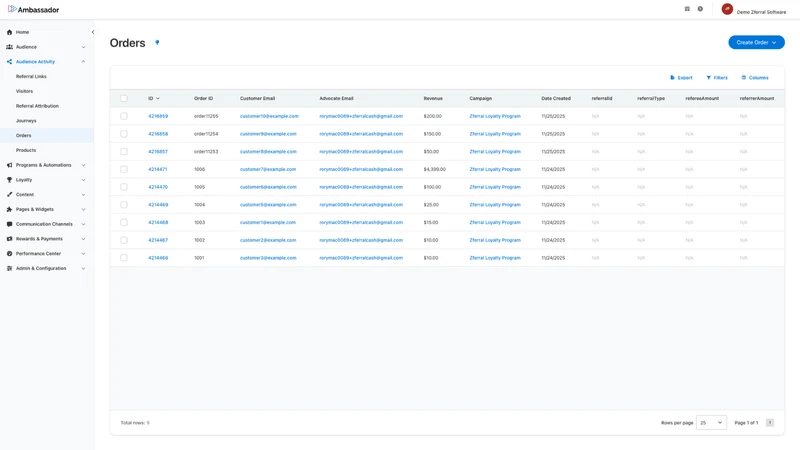
Task: Click the Customer Email column header
Action: click(258, 98)
